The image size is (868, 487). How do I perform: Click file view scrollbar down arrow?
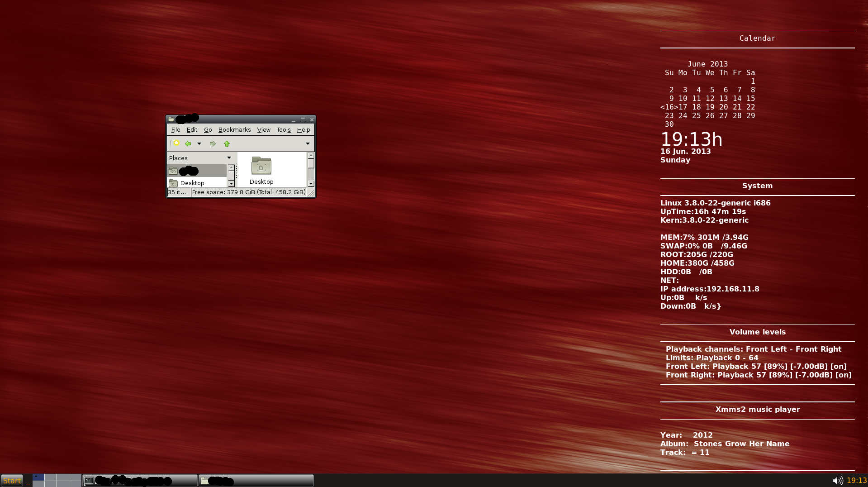pyautogui.click(x=311, y=184)
